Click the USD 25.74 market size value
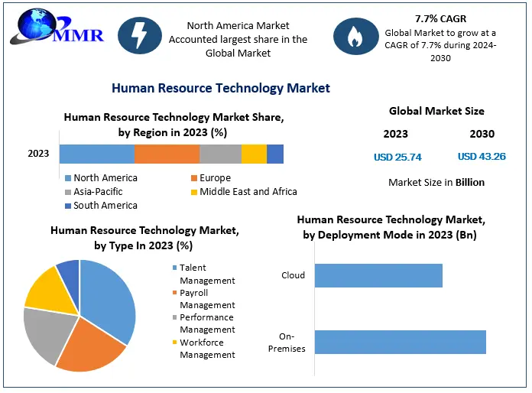The image size is (532, 393). pyautogui.click(x=397, y=157)
